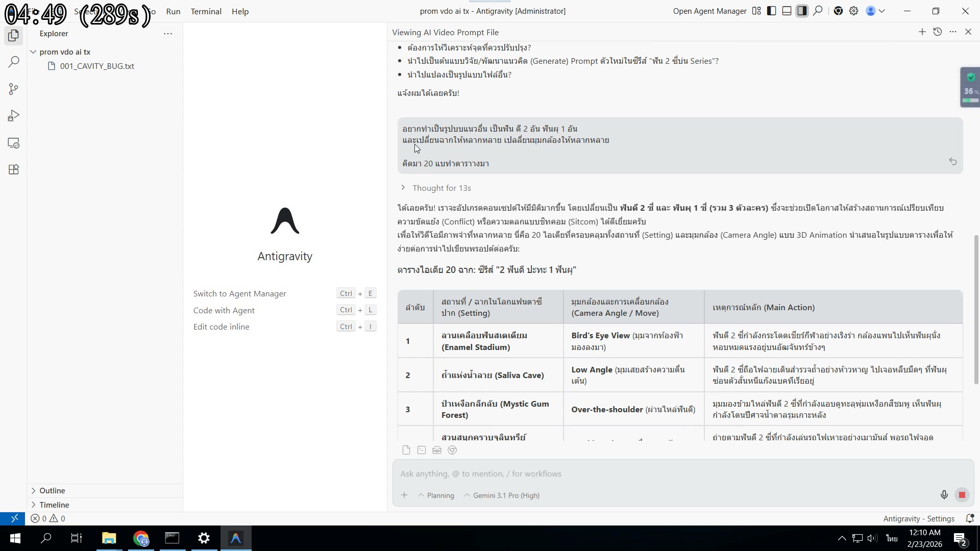Open the Terminal menu
This screenshot has height=551, width=980.
point(206,11)
